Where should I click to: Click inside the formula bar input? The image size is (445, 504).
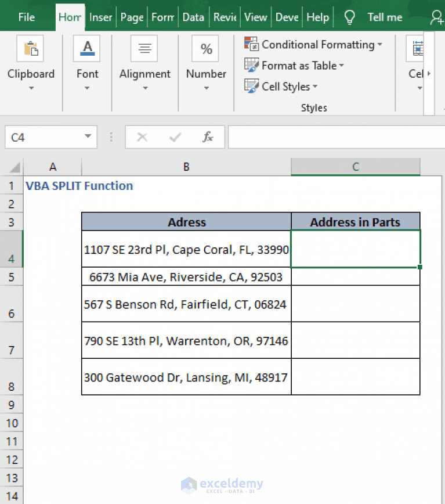tap(337, 137)
